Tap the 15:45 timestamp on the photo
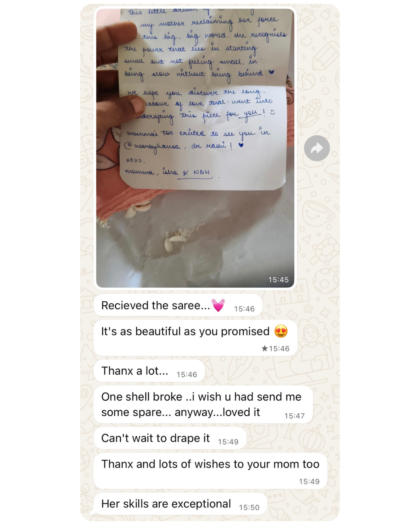 (x=278, y=280)
